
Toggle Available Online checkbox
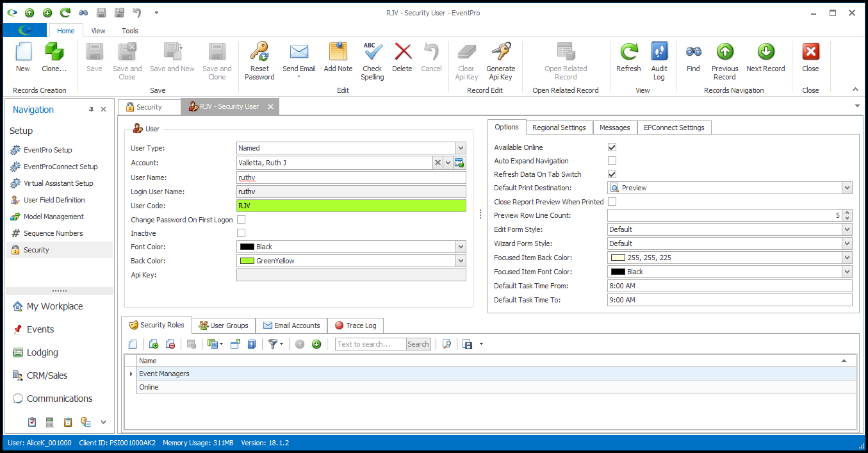(612, 147)
